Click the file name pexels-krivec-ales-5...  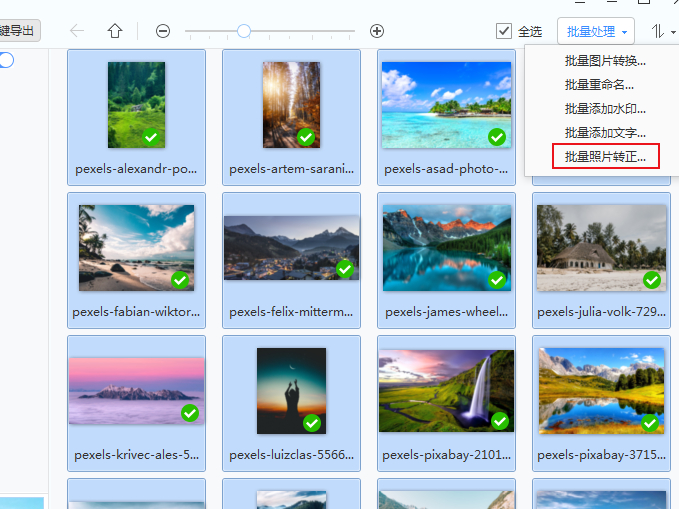click(136, 455)
